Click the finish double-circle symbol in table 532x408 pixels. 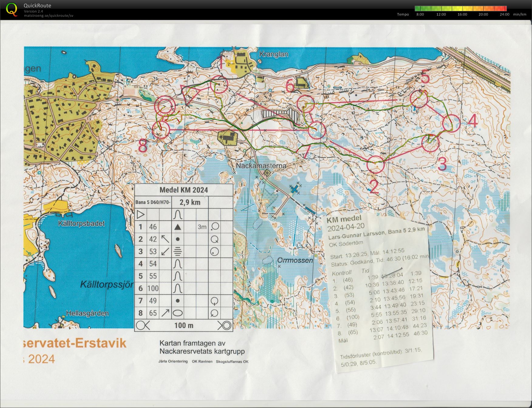tap(225, 326)
